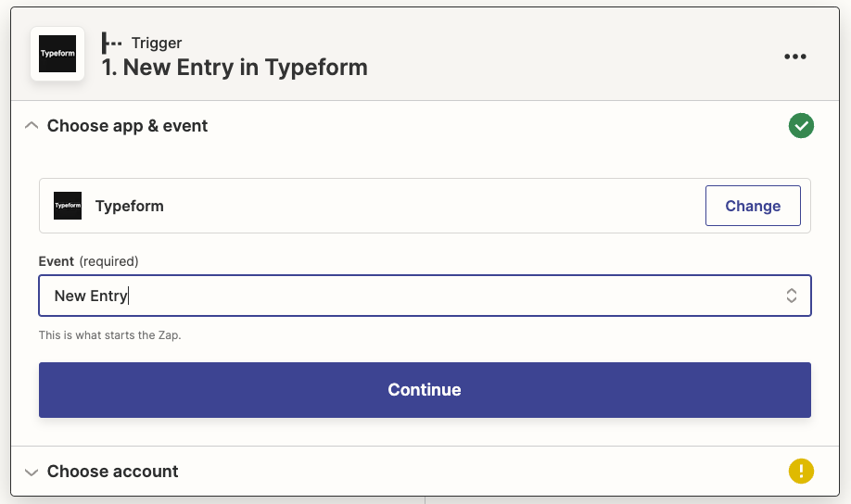Click the yellow warning icon for Choose account
Viewport: 851px width, 504px height.
801,472
